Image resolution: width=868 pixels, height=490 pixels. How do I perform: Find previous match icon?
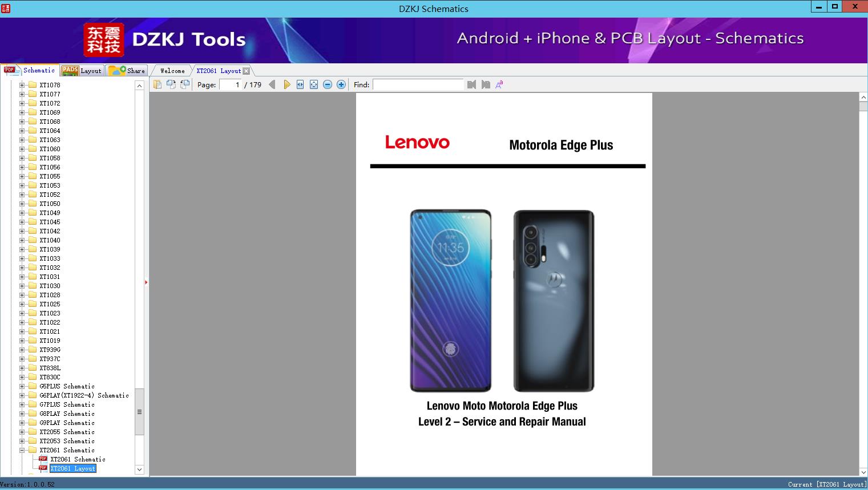[471, 84]
